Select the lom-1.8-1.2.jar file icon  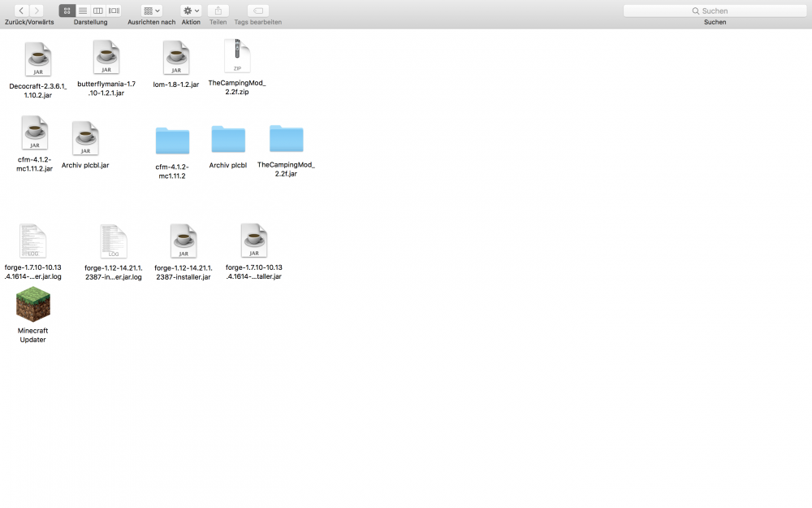pyautogui.click(x=176, y=58)
